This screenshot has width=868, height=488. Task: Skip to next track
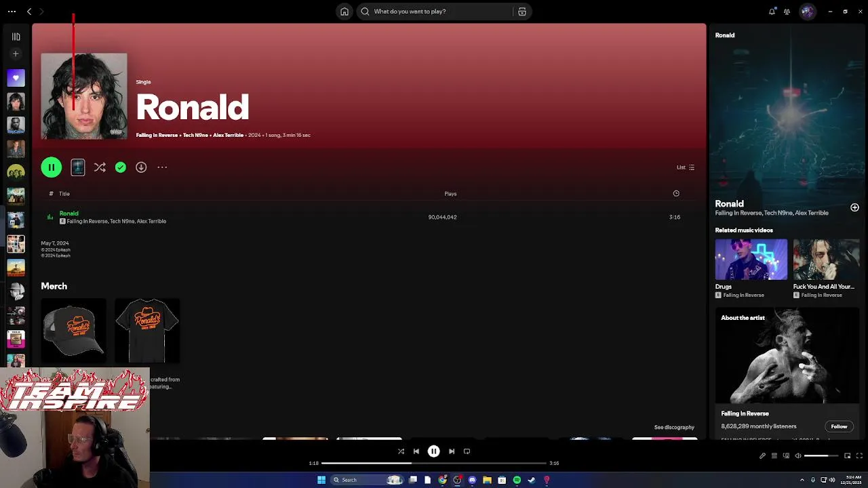pyautogui.click(x=452, y=451)
